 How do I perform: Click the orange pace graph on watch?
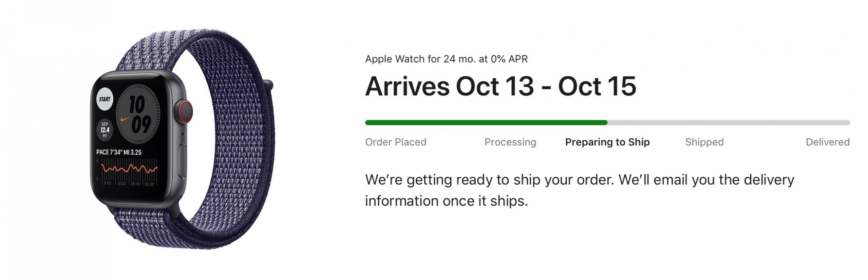tap(129, 169)
